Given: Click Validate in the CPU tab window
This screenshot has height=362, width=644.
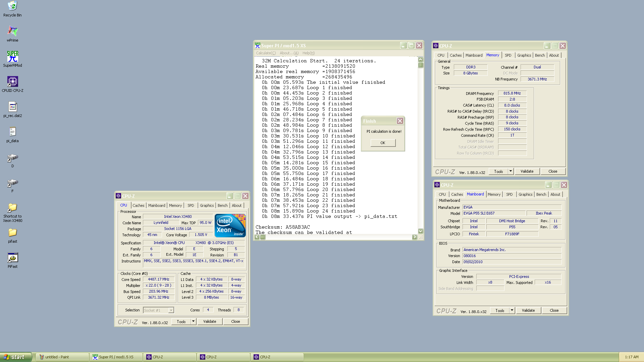Looking at the screenshot, I should click(210, 321).
